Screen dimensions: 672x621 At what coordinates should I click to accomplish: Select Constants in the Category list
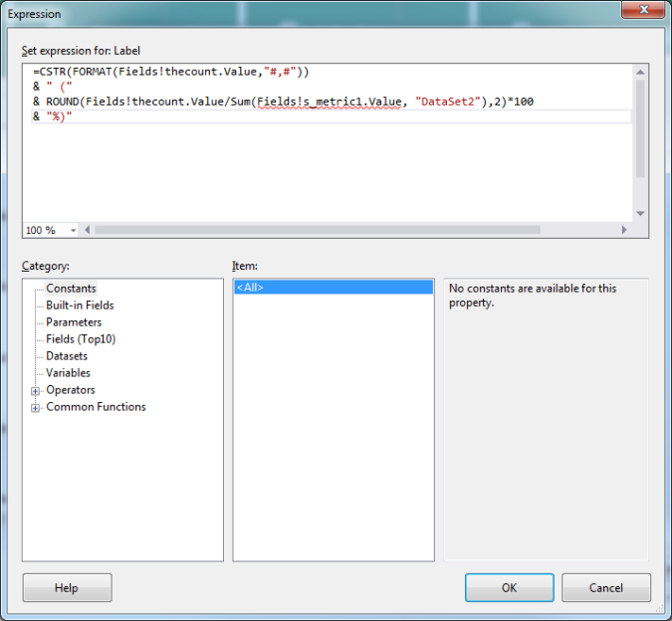click(71, 289)
